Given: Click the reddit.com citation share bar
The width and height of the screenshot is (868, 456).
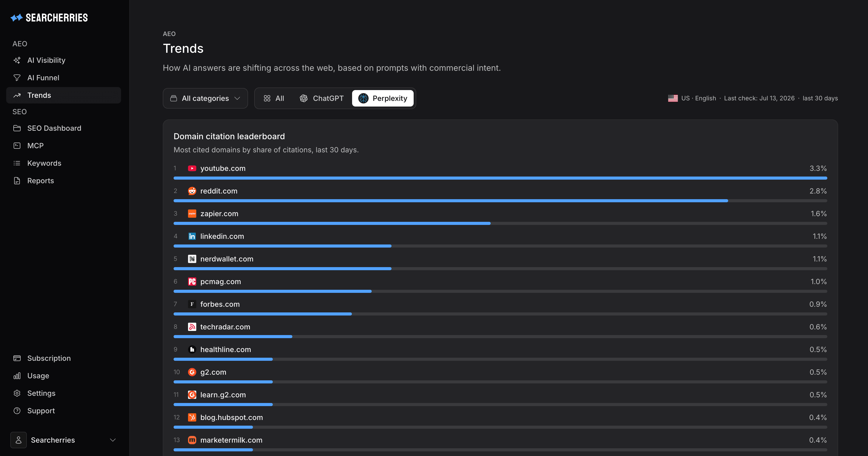Looking at the screenshot, I should 500,200.
